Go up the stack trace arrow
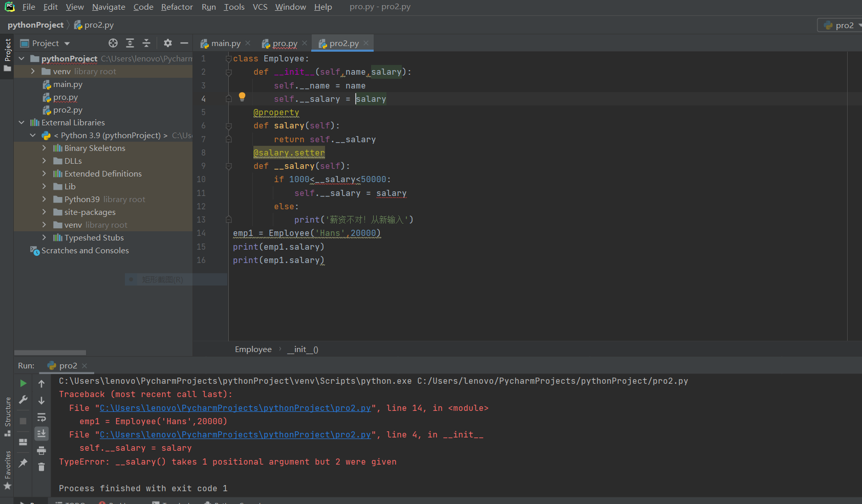This screenshot has width=862, height=504. [x=41, y=383]
